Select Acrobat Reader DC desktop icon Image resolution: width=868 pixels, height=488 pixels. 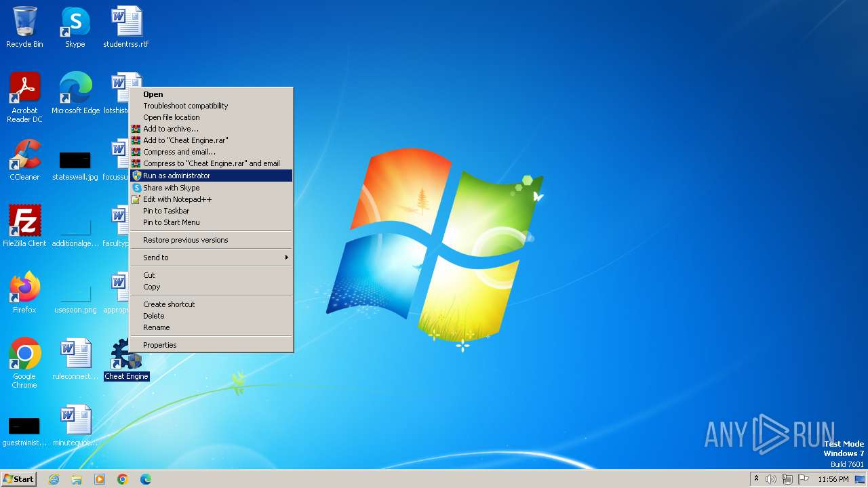click(x=24, y=98)
